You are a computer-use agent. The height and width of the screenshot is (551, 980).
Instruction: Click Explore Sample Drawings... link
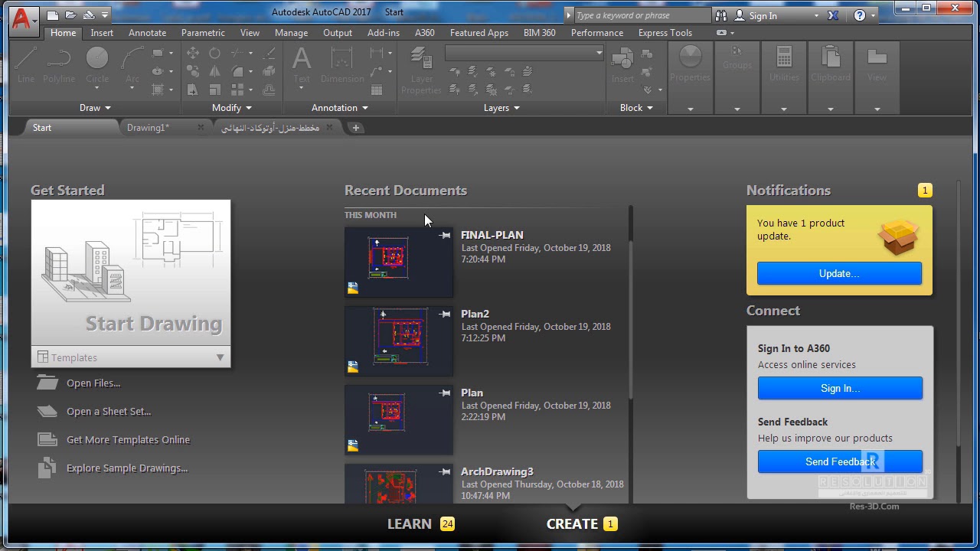pyautogui.click(x=127, y=468)
